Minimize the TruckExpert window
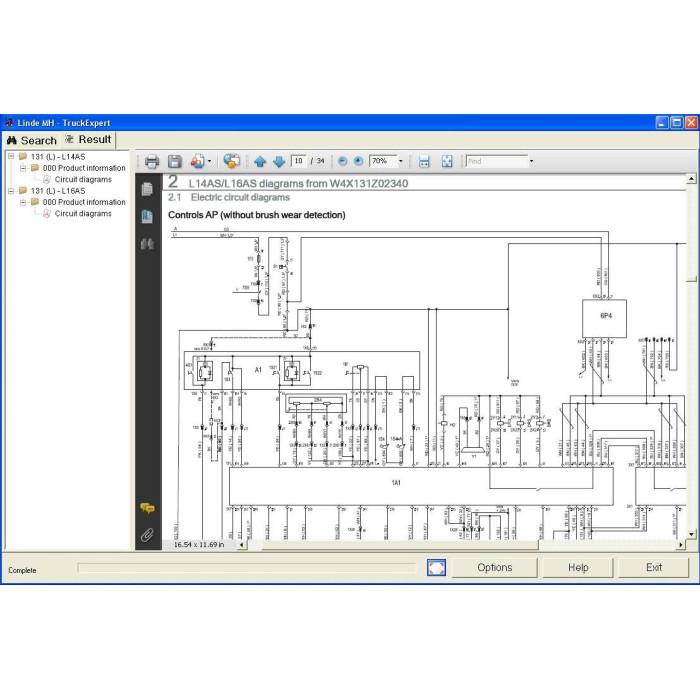The width and height of the screenshot is (700, 700). click(662, 122)
